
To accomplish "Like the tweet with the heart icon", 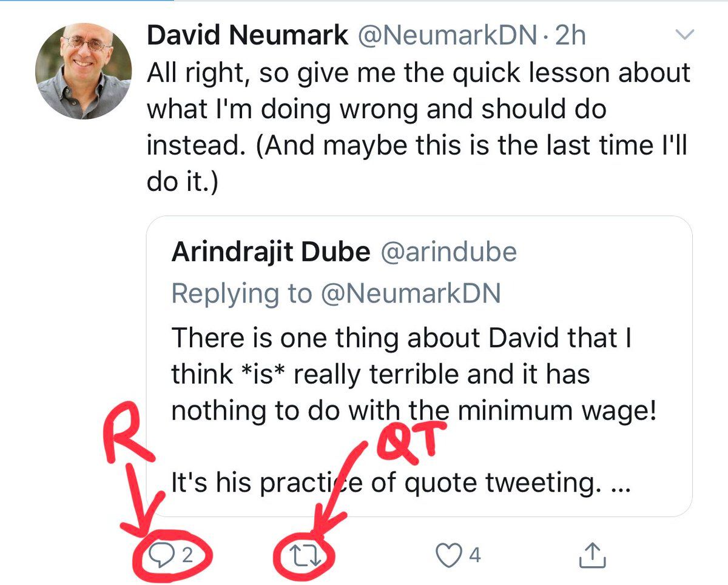I will [450, 555].
